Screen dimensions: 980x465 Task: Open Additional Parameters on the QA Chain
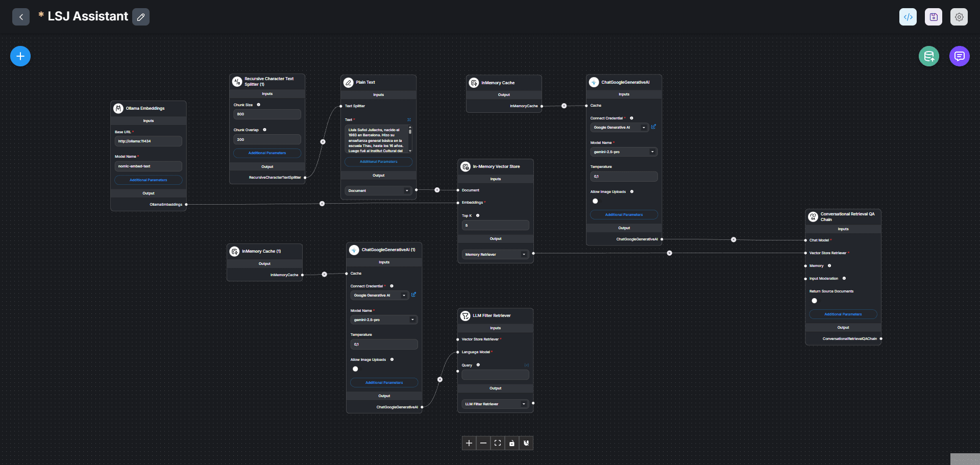pyautogui.click(x=843, y=314)
